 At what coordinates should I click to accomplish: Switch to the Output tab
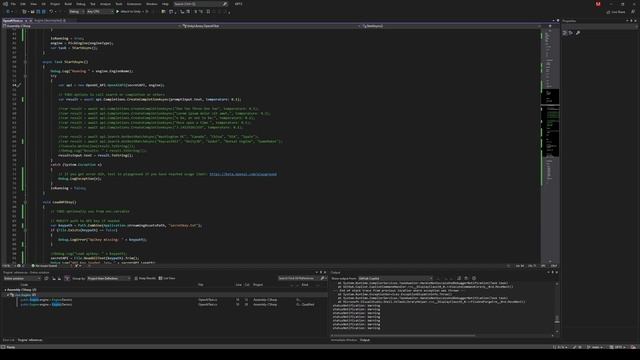(x=365, y=340)
